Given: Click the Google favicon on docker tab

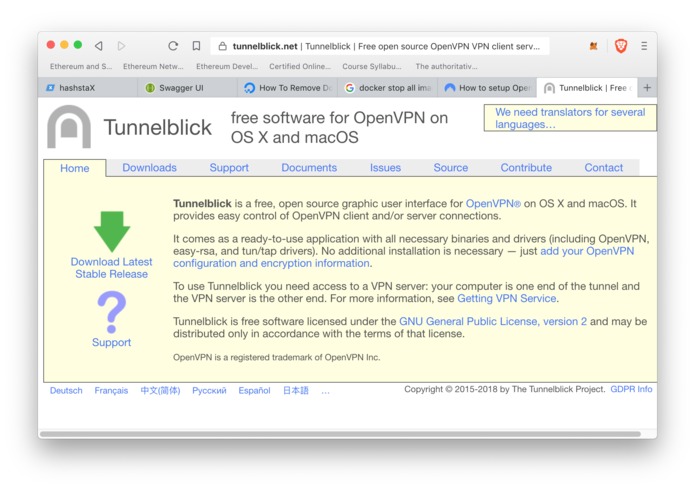Looking at the screenshot, I should 350,88.
